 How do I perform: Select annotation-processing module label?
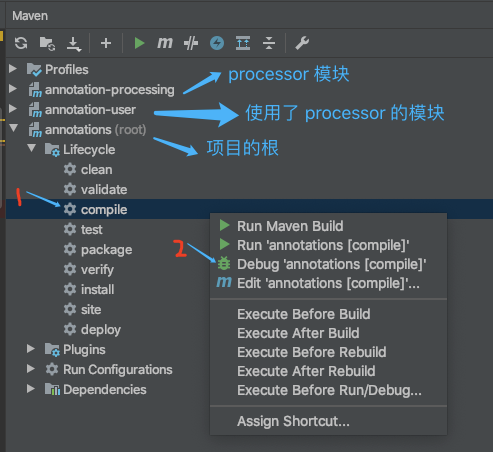pyautogui.click(x=110, y=90)
